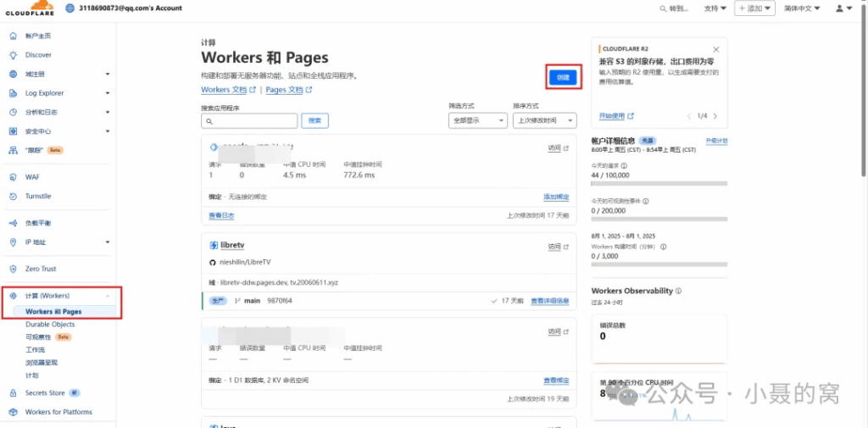The height and width of the screenshot is (428, 868).
Task: Click the 搜索应用程序 input field
Action: pyautogui.click(x=249, y=120)
